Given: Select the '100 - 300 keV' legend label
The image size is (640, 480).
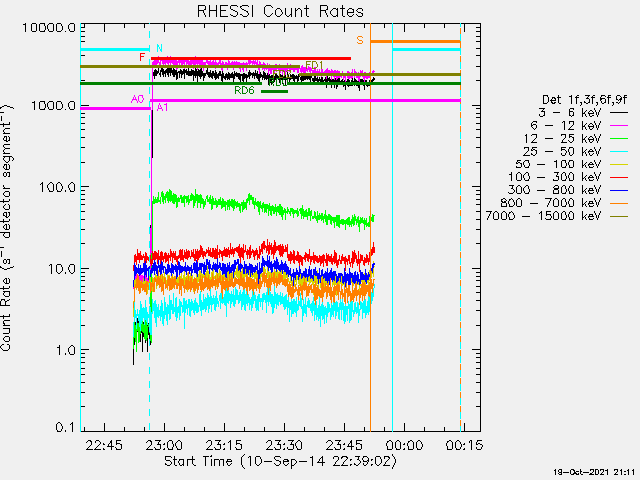Looking at the screenshot, I should tap(555, 177).
